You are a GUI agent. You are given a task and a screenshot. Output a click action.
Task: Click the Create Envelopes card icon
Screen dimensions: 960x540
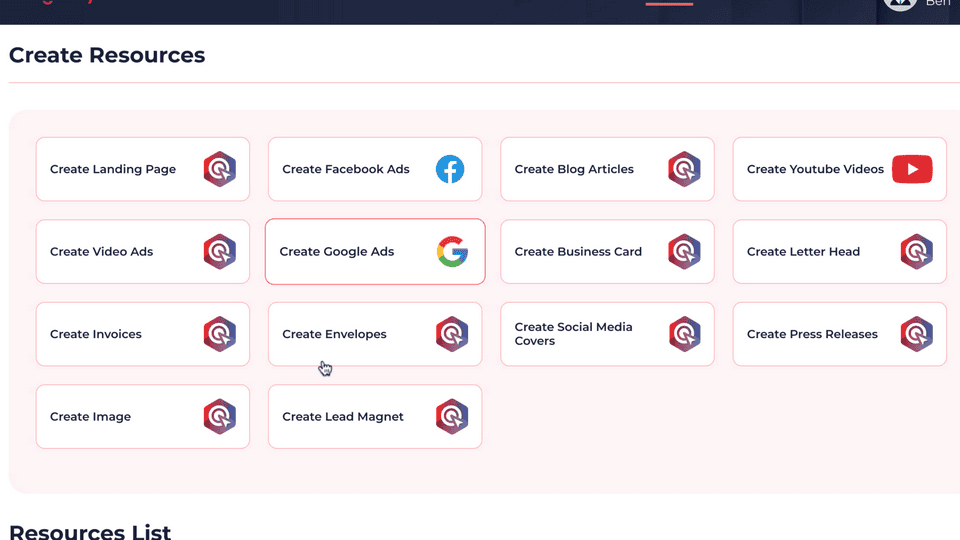point(452,334)
